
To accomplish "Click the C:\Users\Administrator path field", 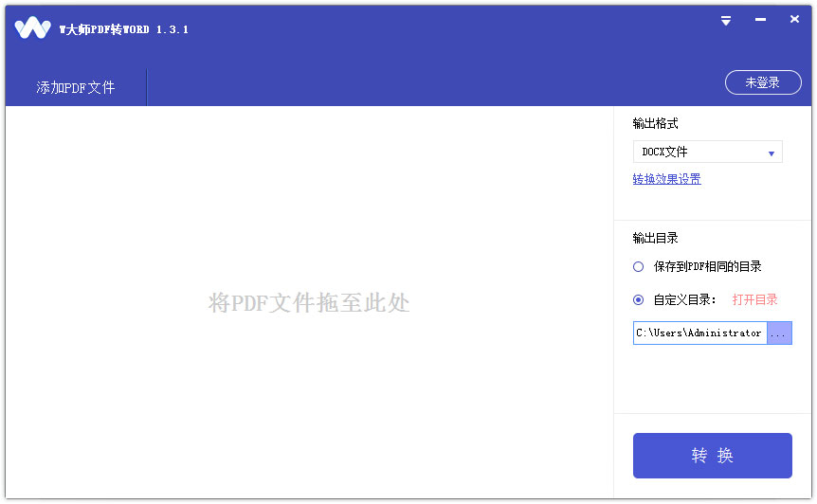I will [699, 333].
